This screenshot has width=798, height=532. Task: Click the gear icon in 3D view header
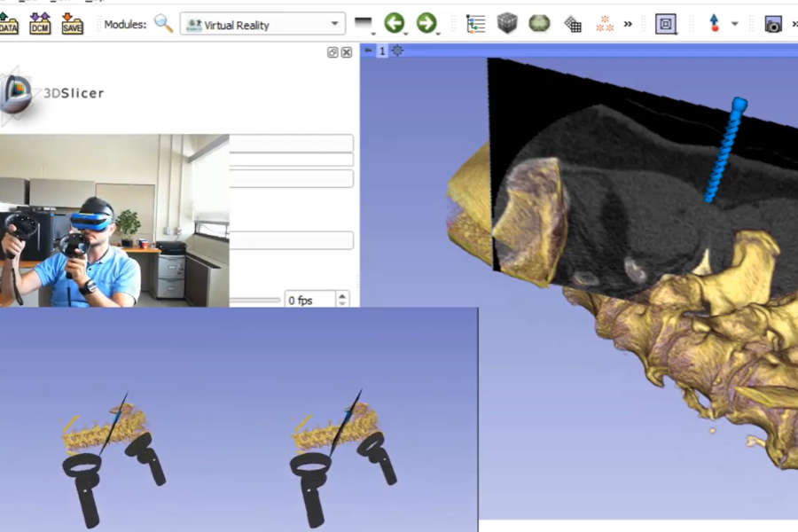pyautogui.click(x=397, y=51)
